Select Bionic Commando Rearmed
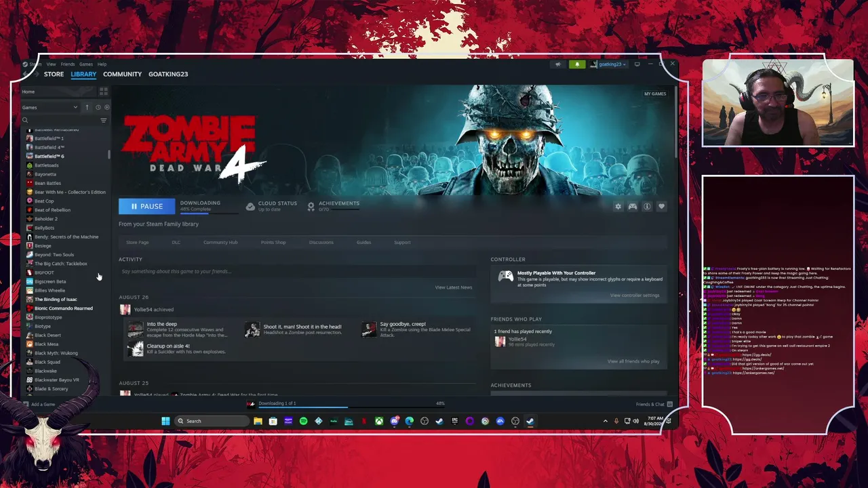The height and width of the screenshot is (488, 868). coord(63,308)
